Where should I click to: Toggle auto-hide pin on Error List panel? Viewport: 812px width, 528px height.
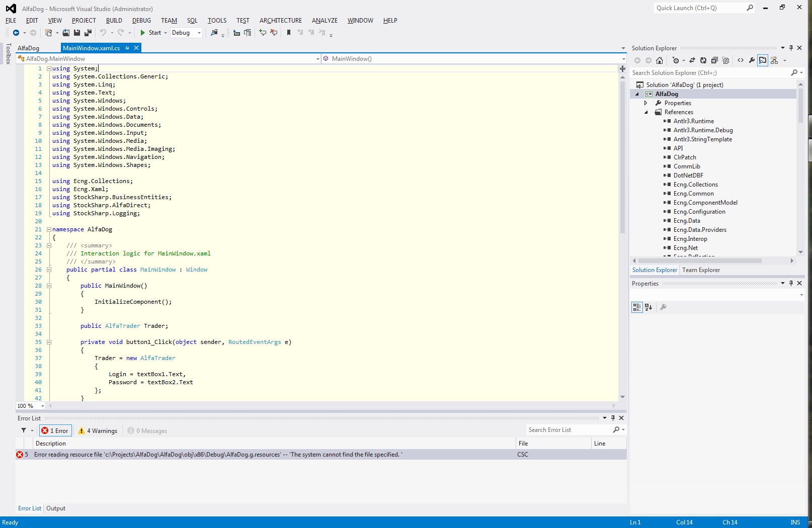click(x=613, y=418)
